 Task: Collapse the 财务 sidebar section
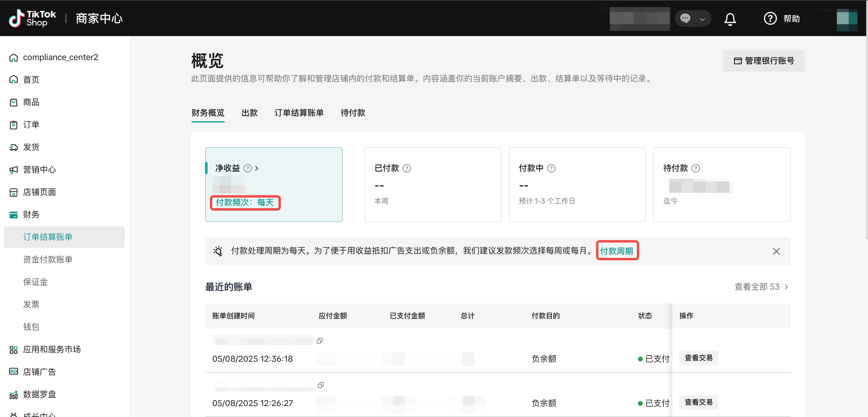[x=31, y=214]
